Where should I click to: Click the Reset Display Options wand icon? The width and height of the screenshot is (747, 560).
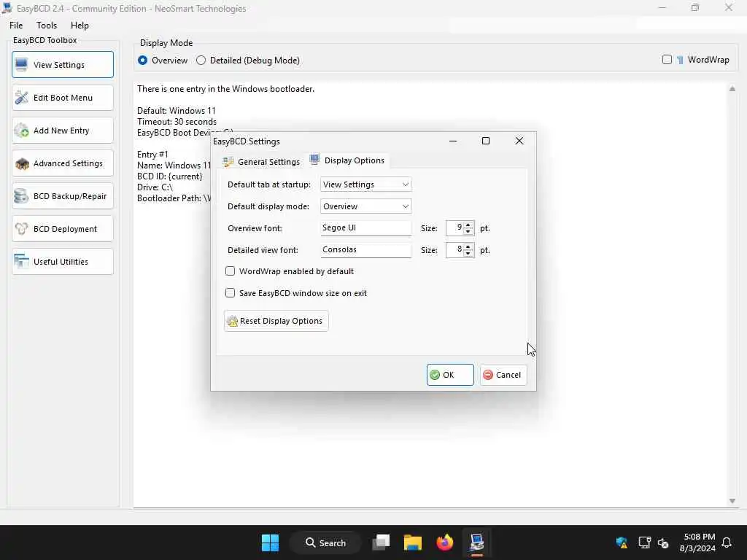(233, 322)
